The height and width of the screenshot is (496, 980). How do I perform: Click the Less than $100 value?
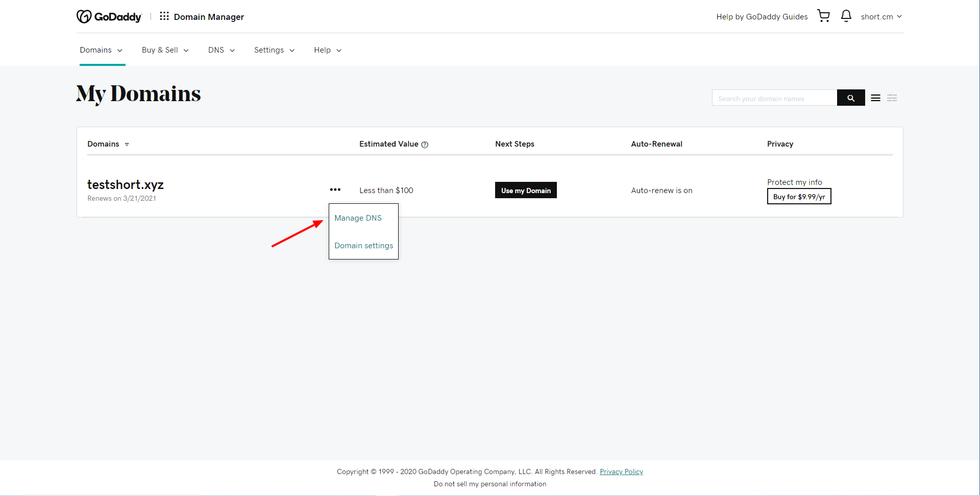point(386,190)
